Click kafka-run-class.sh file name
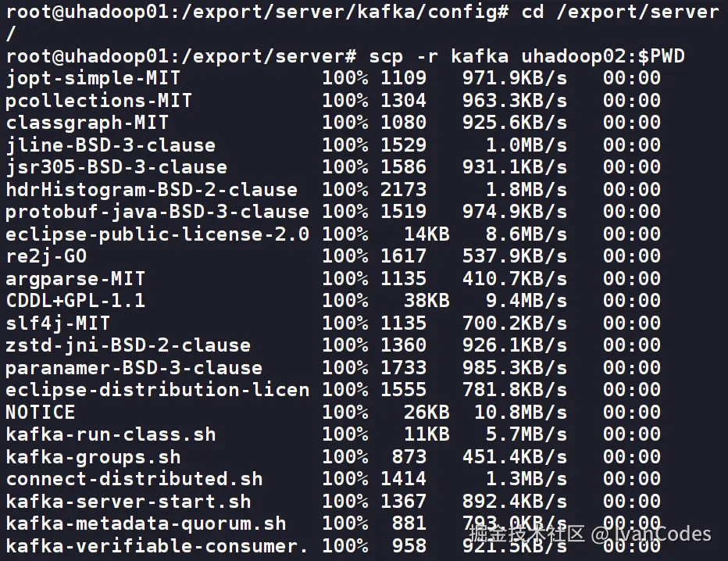This screenshot has width=728, height=561. click(x=110, y=434)
